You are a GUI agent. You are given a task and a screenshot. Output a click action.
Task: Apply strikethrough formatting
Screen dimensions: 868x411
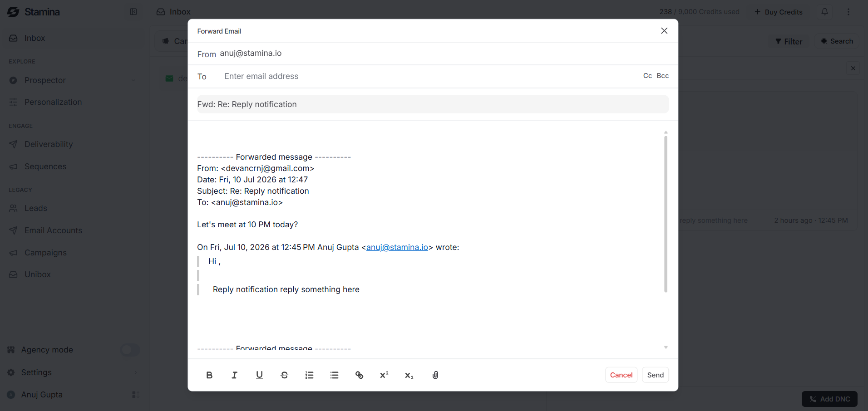click(284, 375)
